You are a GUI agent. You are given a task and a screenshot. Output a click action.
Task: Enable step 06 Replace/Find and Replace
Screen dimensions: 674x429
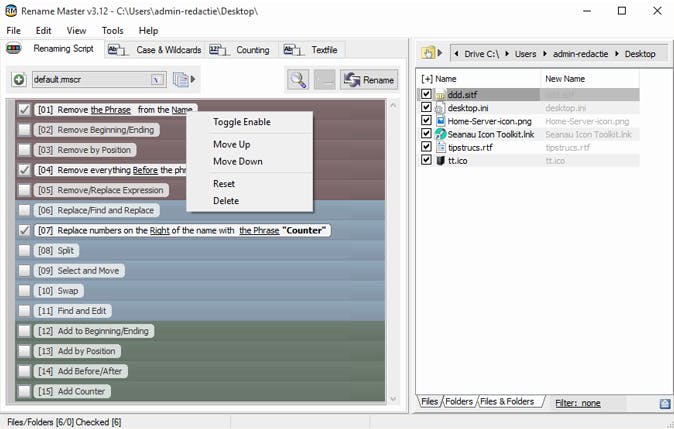tap(25, 210)
